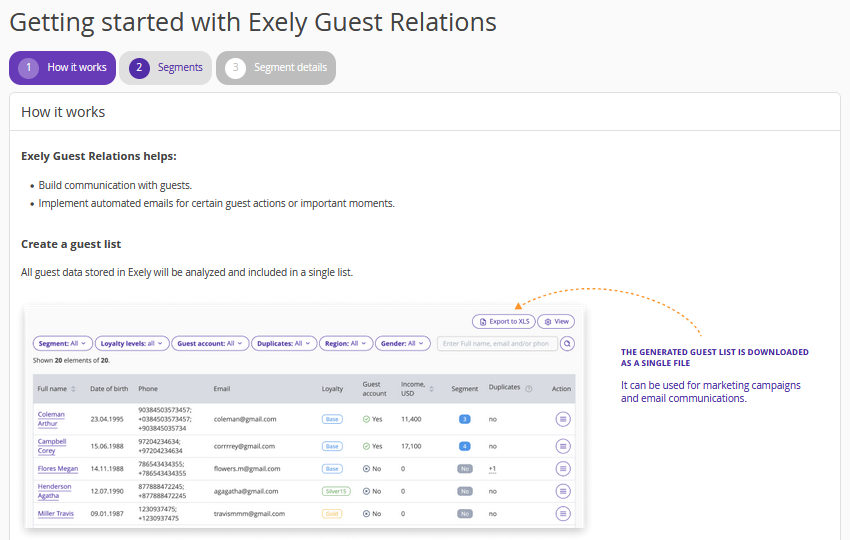This screenshot has height=540, width=850.
Task: Export the guest list to XLS
Action: (503, 322)
